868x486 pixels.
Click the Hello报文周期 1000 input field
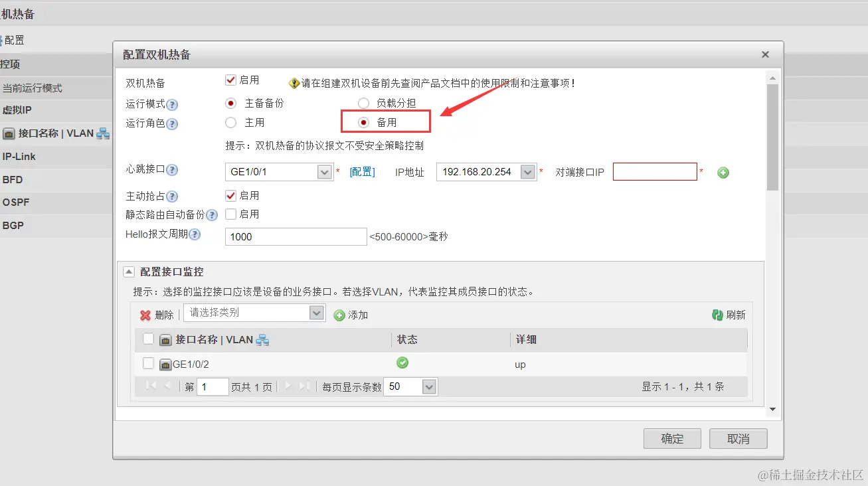coord(296,236)
